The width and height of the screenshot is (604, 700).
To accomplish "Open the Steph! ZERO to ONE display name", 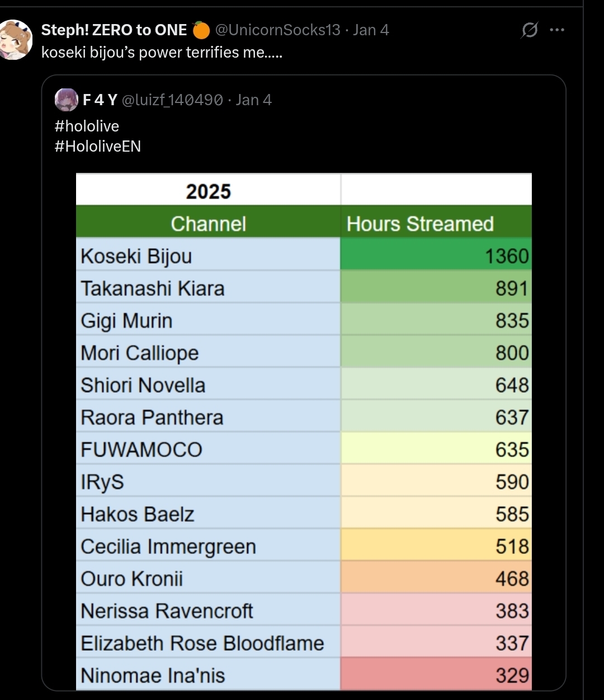I will [114, 30].
